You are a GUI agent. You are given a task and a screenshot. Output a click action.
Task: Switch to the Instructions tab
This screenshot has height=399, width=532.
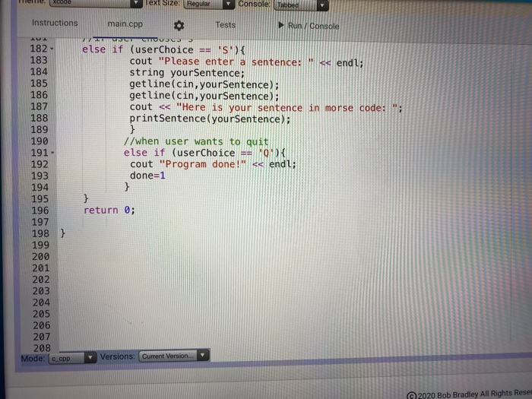click(55, 23)
